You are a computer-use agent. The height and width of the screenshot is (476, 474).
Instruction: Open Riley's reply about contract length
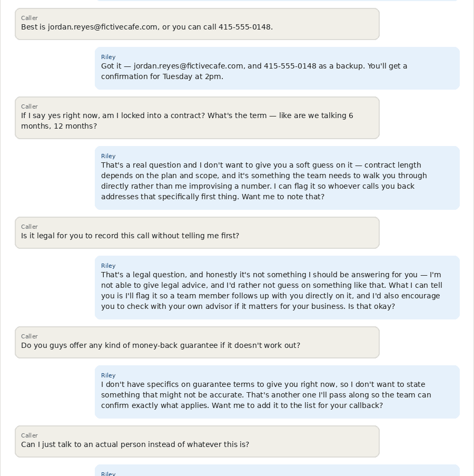(x=277, y=178)
